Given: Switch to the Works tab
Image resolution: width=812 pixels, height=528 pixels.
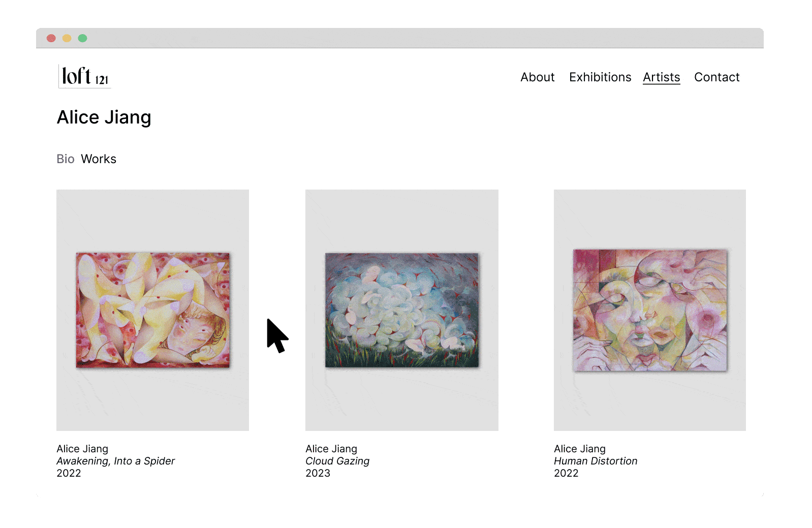Looking at the screenshot, I should tap(99, 159).
